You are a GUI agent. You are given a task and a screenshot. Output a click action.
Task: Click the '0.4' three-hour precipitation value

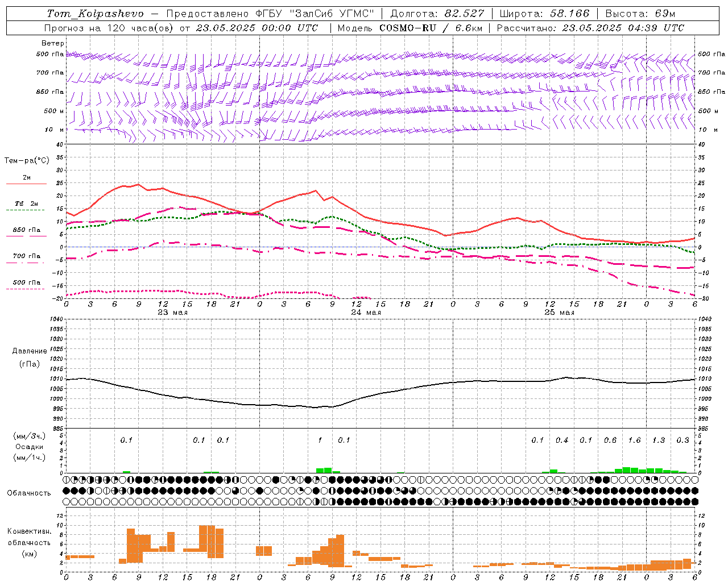(562, 440)
